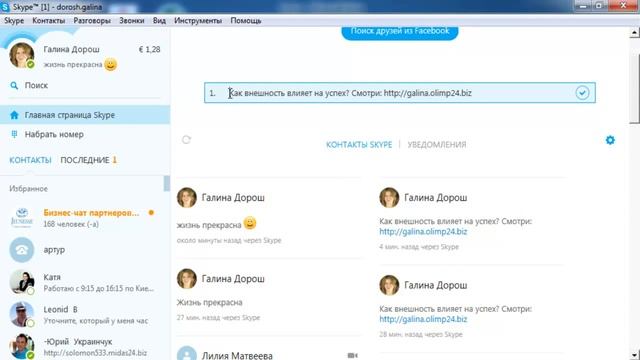Click the group chat logo icon
Image resolution: width=640 pixels, height=360 pixels.
(x=22, y=218)
